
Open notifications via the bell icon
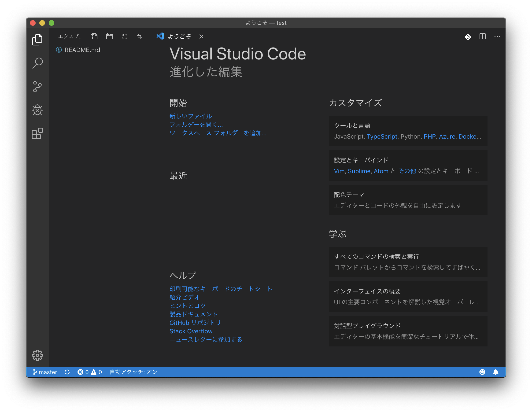pos(496,372)
